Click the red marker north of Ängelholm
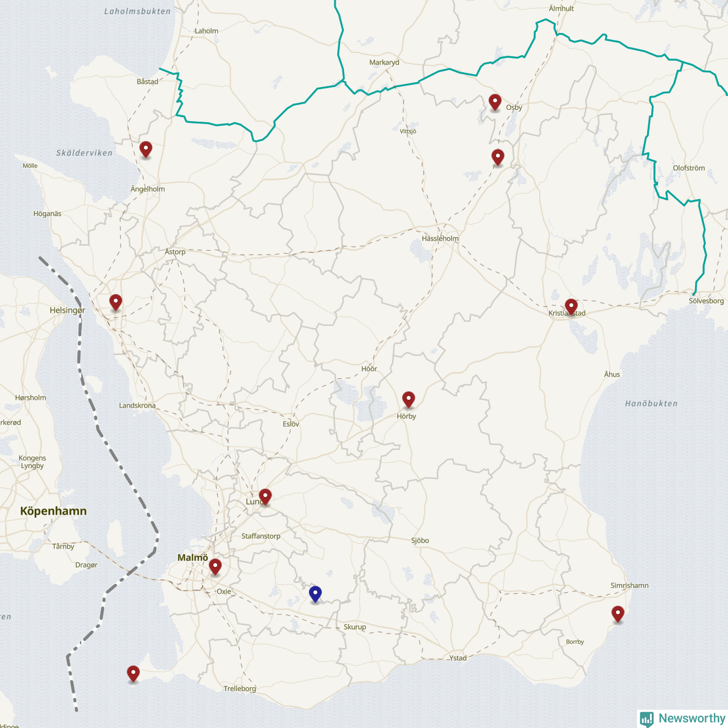The width and height of the screenshot is (728, 728). tap(146, 149)
